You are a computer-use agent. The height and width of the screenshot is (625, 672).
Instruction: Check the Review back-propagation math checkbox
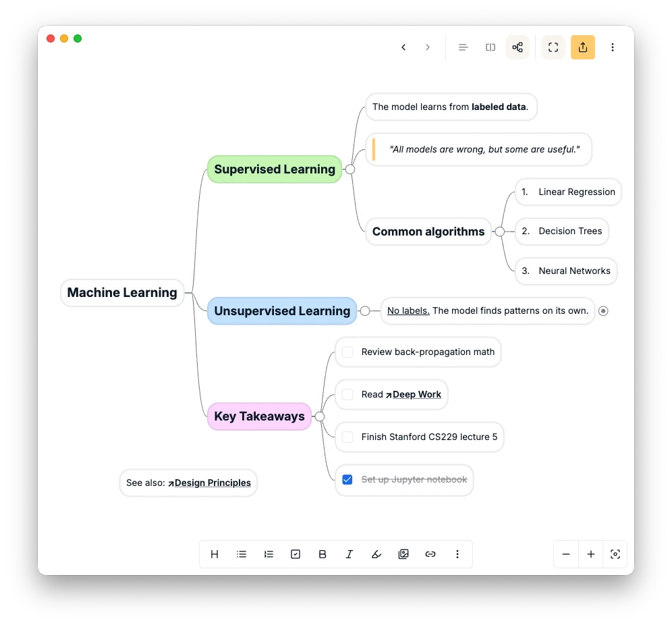pyautogui.click(x=347, y=352)
